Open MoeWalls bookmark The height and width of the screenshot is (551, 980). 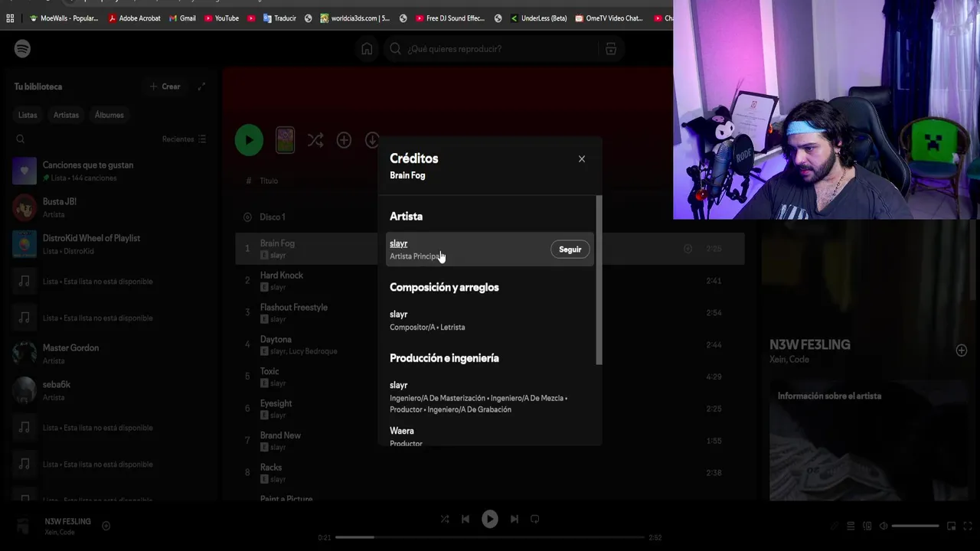coord(64,18)
